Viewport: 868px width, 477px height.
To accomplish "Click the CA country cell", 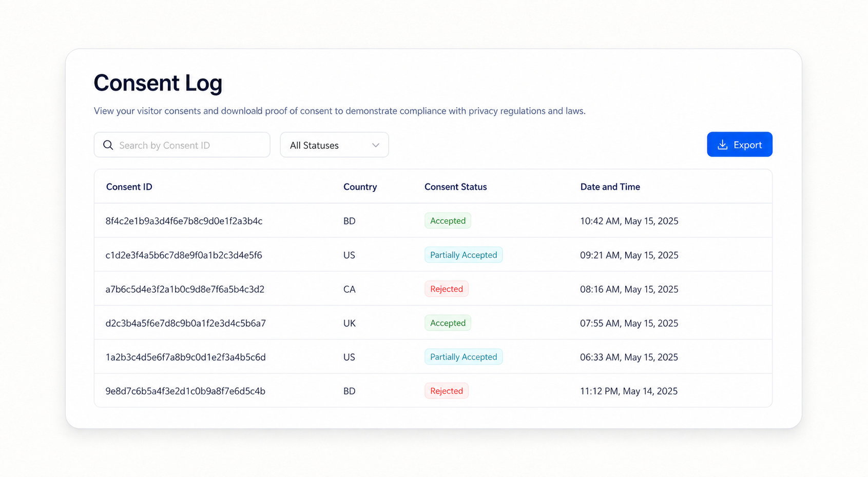I will point(349,289).
